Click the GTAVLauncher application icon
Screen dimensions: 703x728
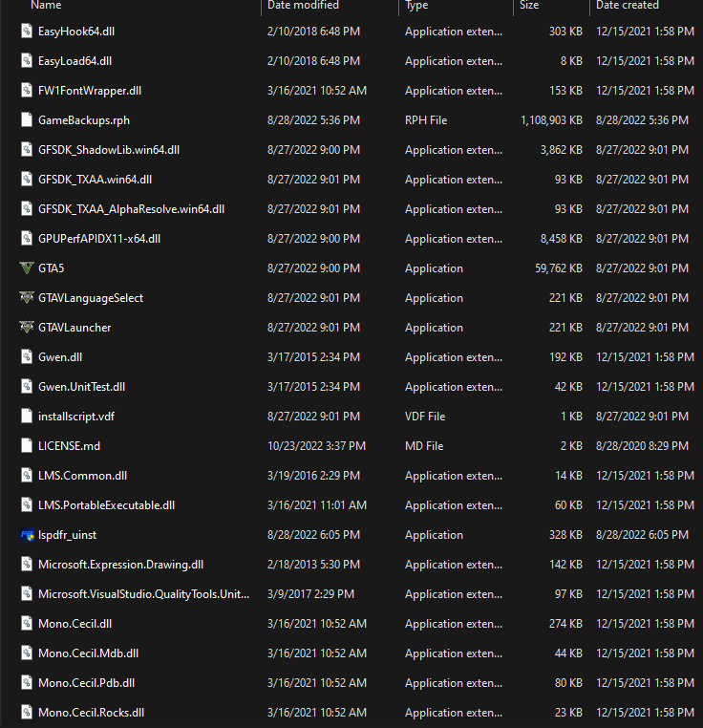[x=27, y=328]
